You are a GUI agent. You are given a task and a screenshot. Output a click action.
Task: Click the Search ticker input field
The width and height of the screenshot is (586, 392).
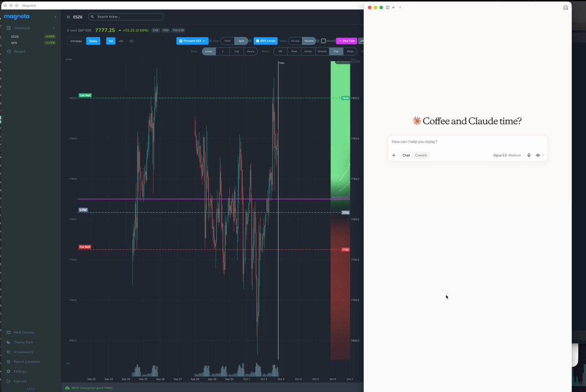coord(126,17)
